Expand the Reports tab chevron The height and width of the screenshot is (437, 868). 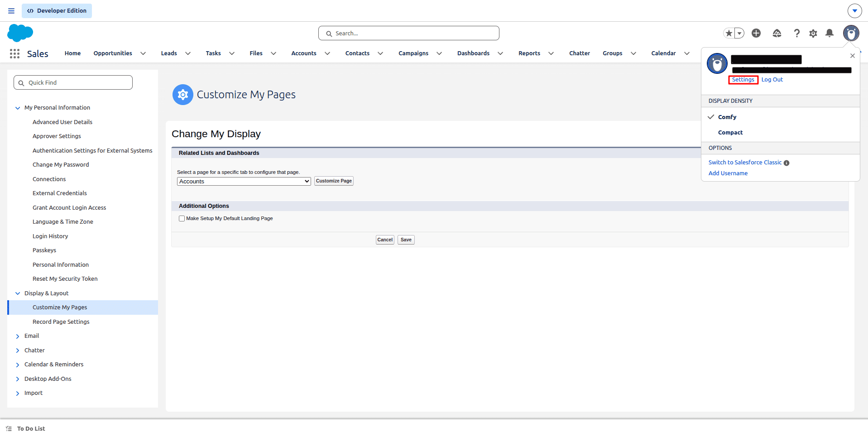[x=551, y=53]
